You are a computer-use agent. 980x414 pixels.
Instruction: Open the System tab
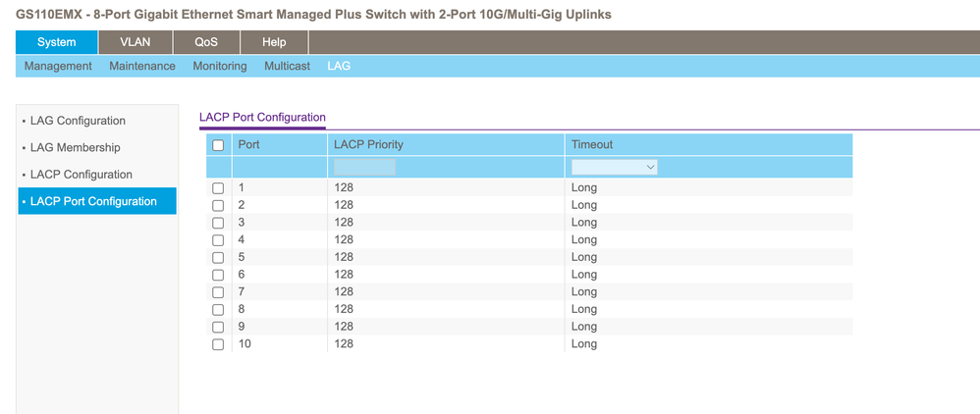(x=57, y=42)
